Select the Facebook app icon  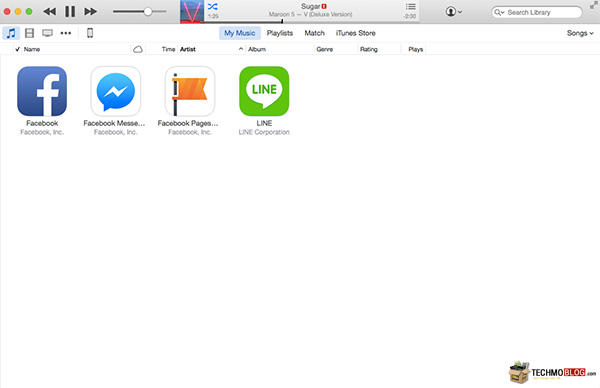(x=42, y=91)
